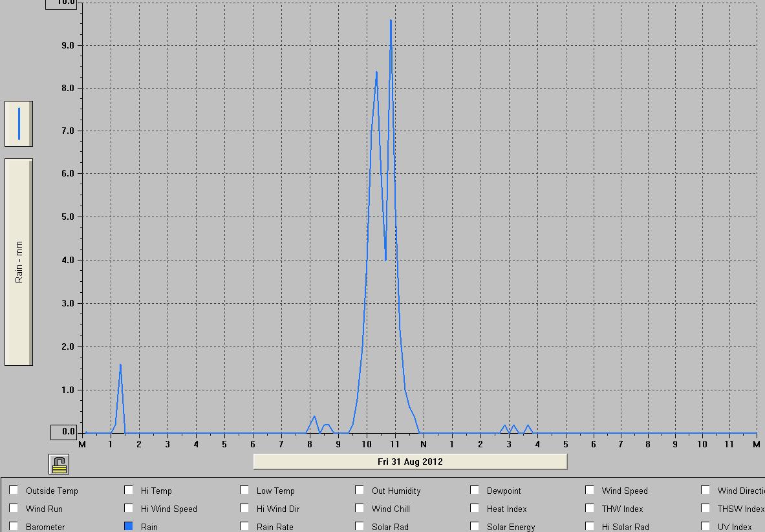Enable the Low Temp checkbox
This screenshot has height=532, width=765.
244,490
